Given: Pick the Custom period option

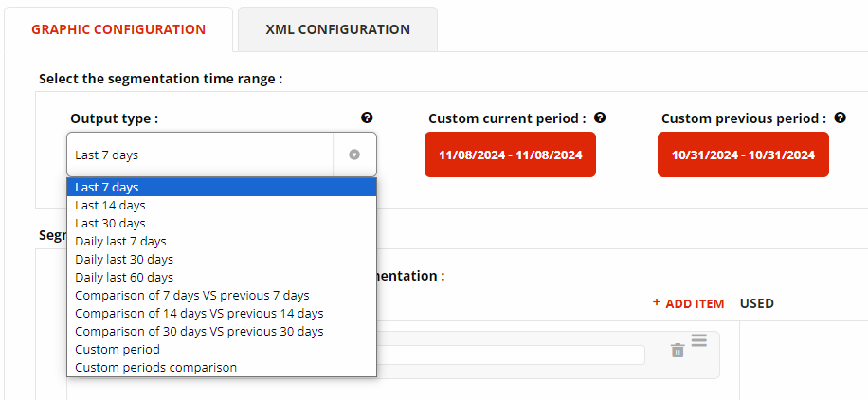Looking at the screenshot, I should [x=118, y=349].
